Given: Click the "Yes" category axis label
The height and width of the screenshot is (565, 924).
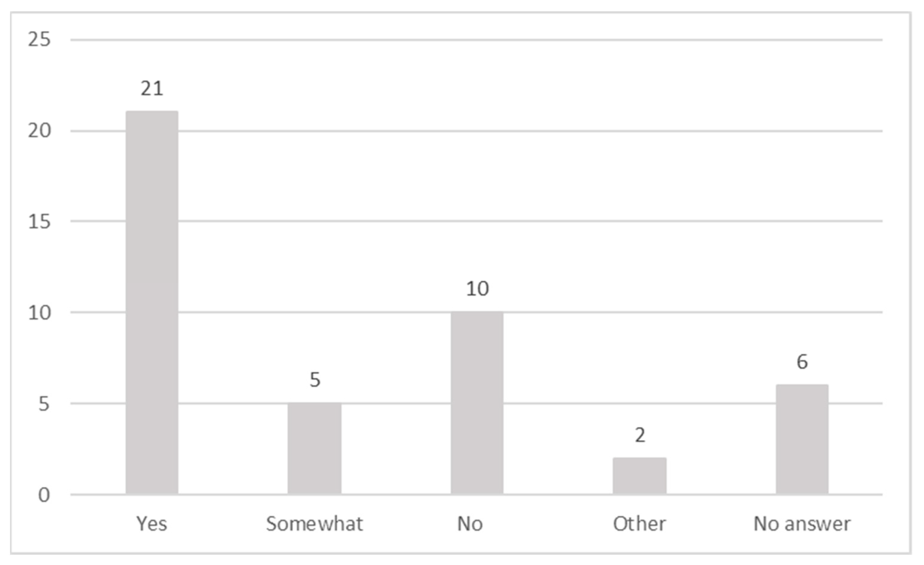Looking at the screenshot, I should pyautogui.click(x=151, y=524).
